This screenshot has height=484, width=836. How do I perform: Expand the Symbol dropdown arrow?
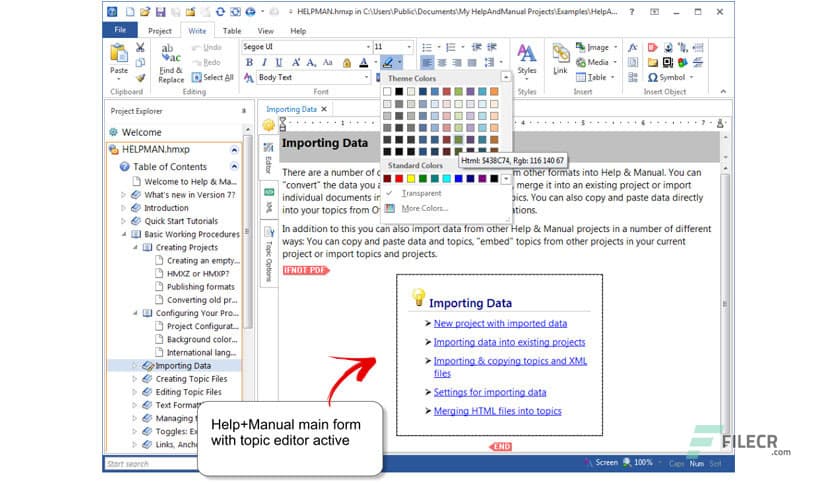[692, 77]
